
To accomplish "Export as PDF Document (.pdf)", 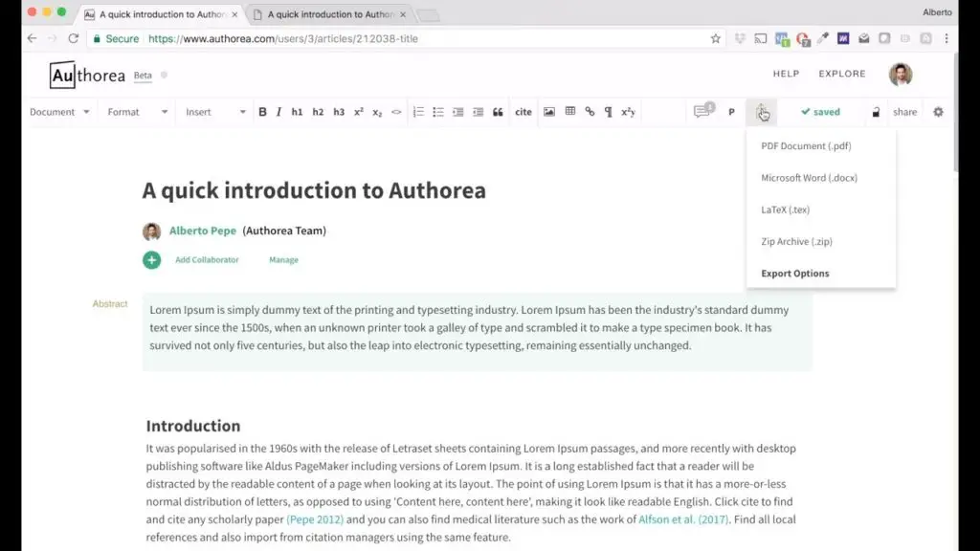I will 806,145.
